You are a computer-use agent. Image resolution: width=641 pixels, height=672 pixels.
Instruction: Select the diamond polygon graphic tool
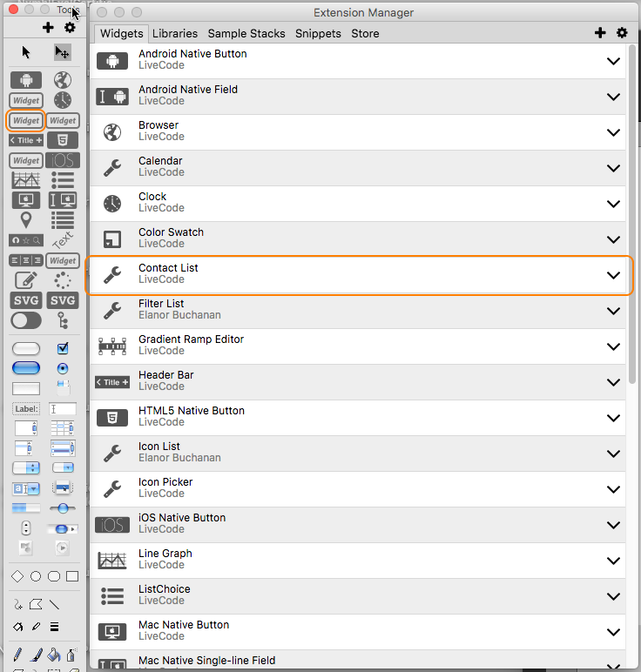click(17, 576)
